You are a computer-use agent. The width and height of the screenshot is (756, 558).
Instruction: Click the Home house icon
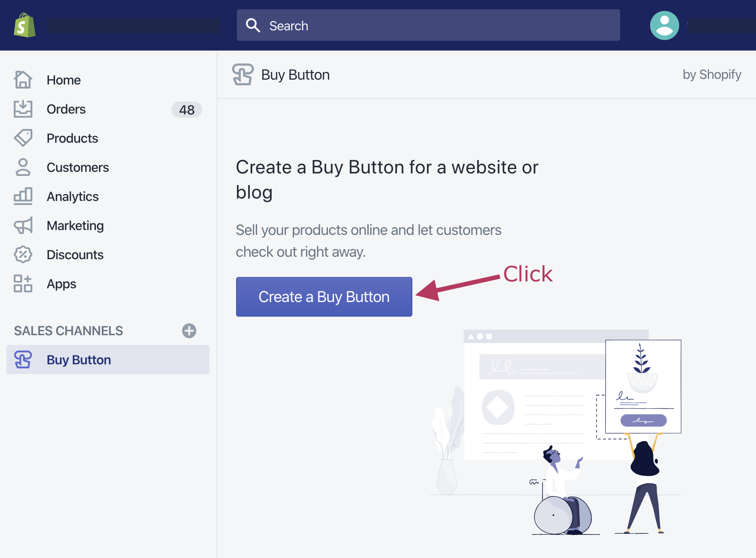23,80
